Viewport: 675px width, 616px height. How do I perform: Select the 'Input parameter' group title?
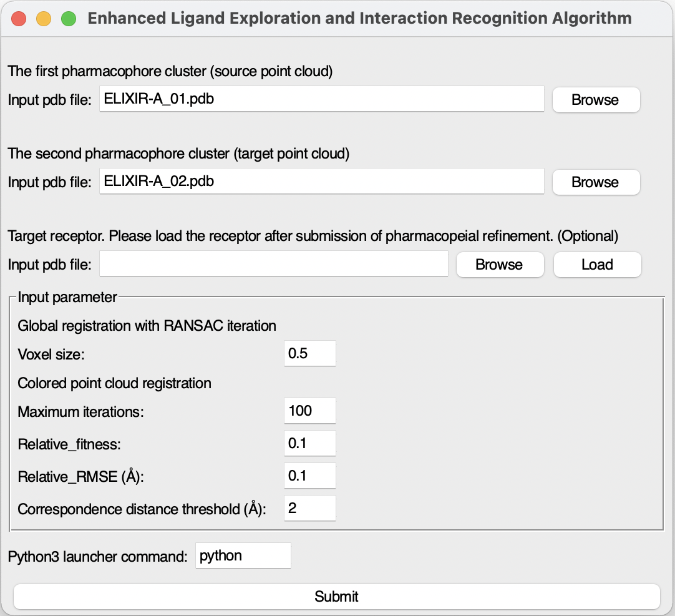tap(67, 297)
